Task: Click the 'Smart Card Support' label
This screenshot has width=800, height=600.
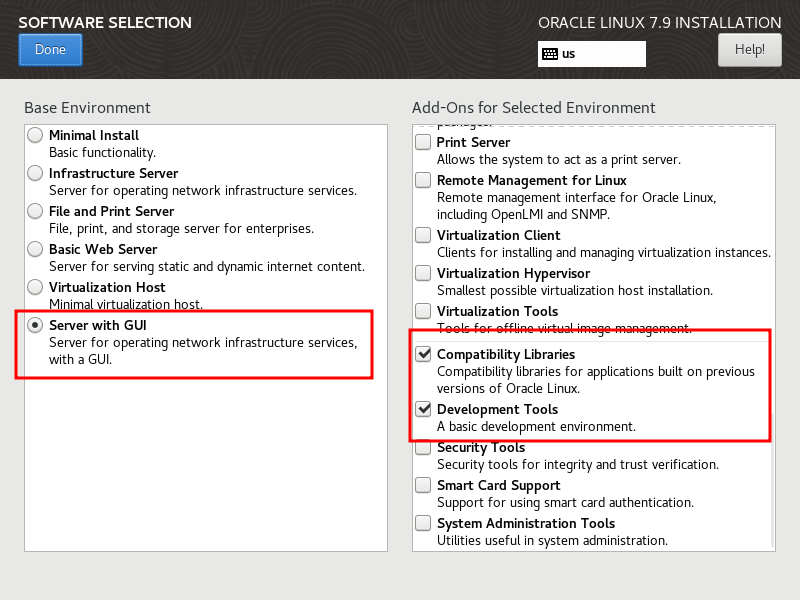Action: coord(498,486)
